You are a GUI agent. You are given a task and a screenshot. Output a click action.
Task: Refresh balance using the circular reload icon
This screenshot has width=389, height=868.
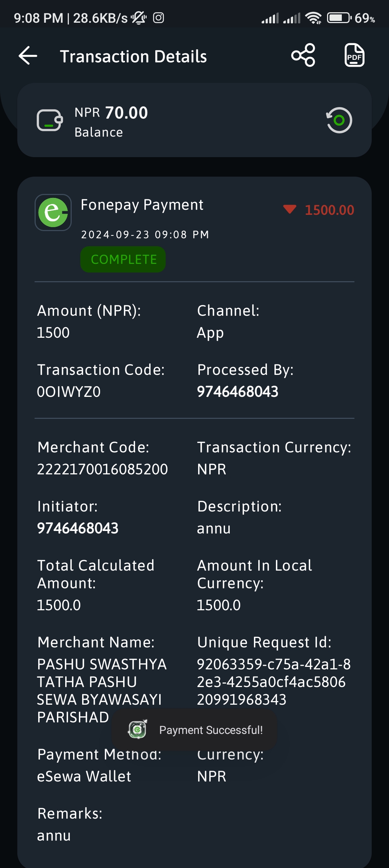click(339, 120)
